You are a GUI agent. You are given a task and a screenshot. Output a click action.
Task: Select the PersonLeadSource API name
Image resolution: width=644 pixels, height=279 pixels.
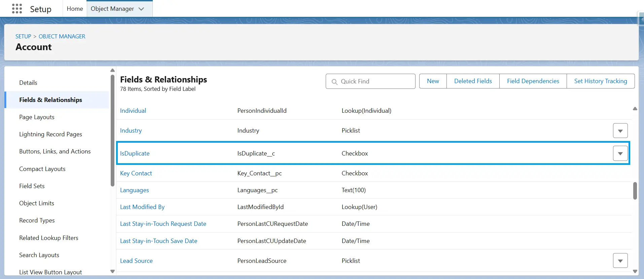(x=262, y=261)
